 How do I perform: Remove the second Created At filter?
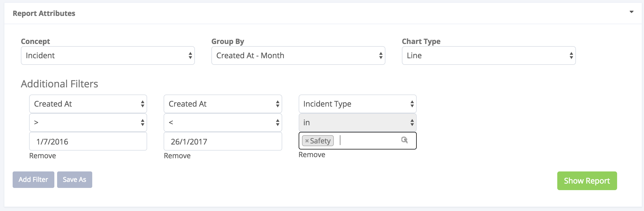(177, 156)
